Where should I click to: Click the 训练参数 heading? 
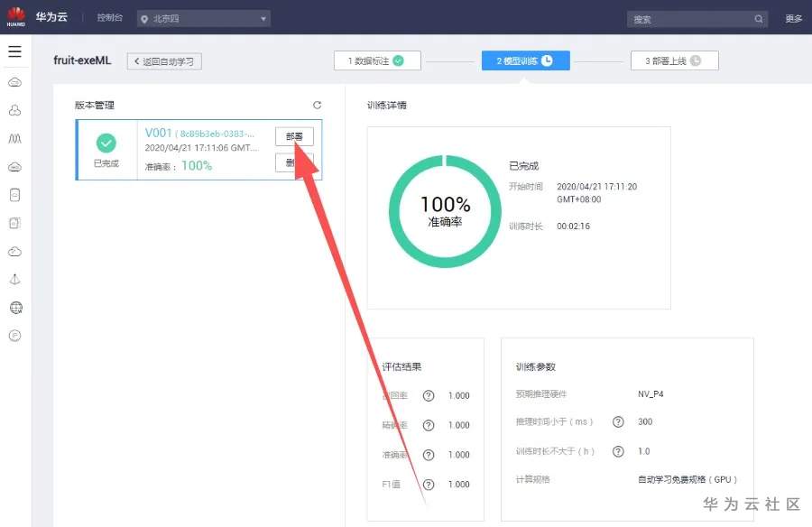[535, 367]
